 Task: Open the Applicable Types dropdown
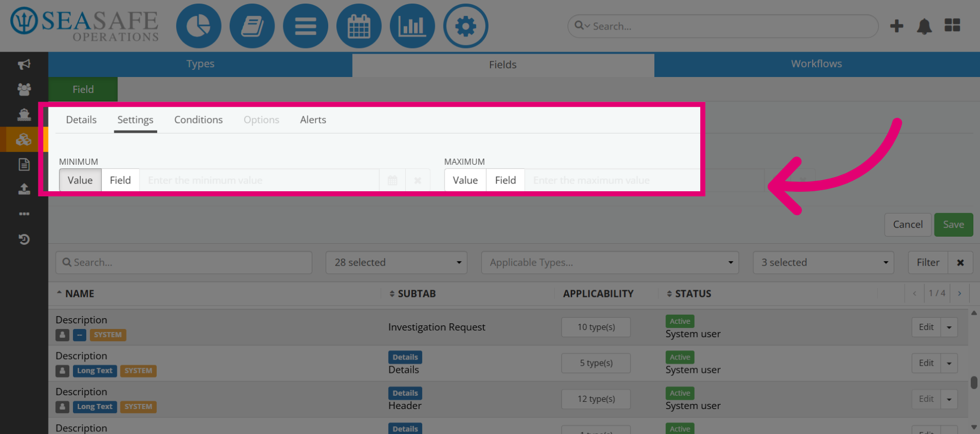tap(610, 263)
